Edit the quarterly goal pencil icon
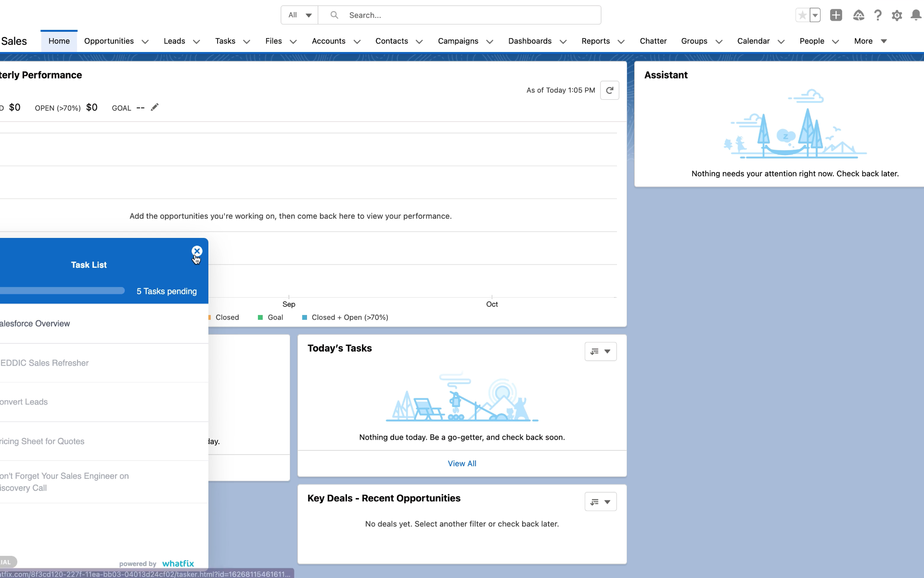The image size is (924, 578). tap(154, 107)
